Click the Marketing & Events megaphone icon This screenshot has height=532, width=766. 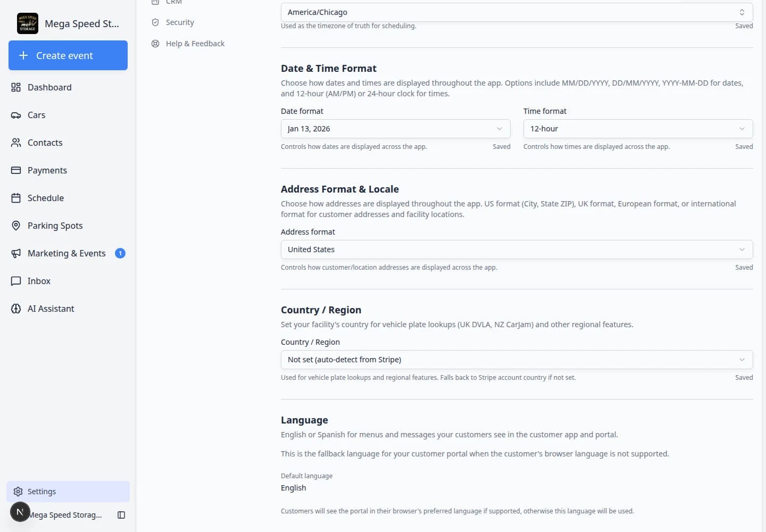point(16,253)
